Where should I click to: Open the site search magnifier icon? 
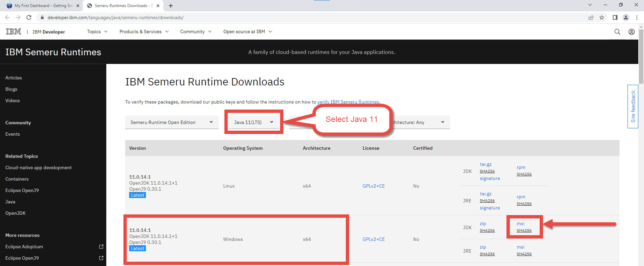[x=617, y=32]
